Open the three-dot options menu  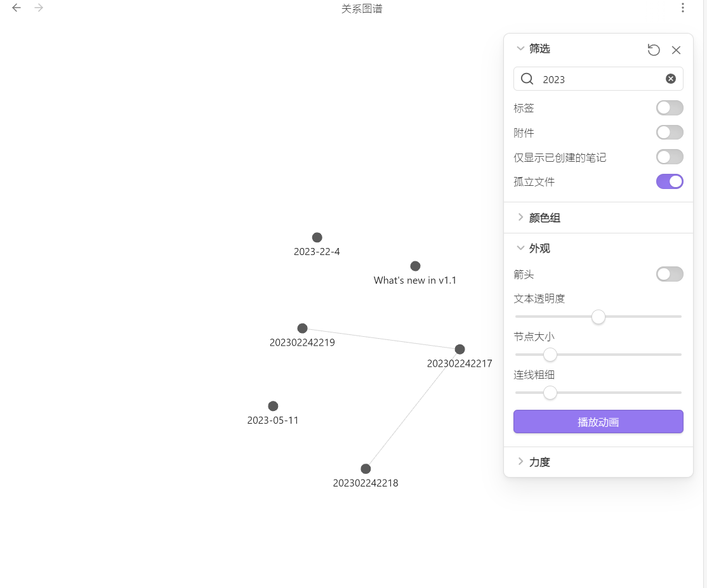[682, 8]
